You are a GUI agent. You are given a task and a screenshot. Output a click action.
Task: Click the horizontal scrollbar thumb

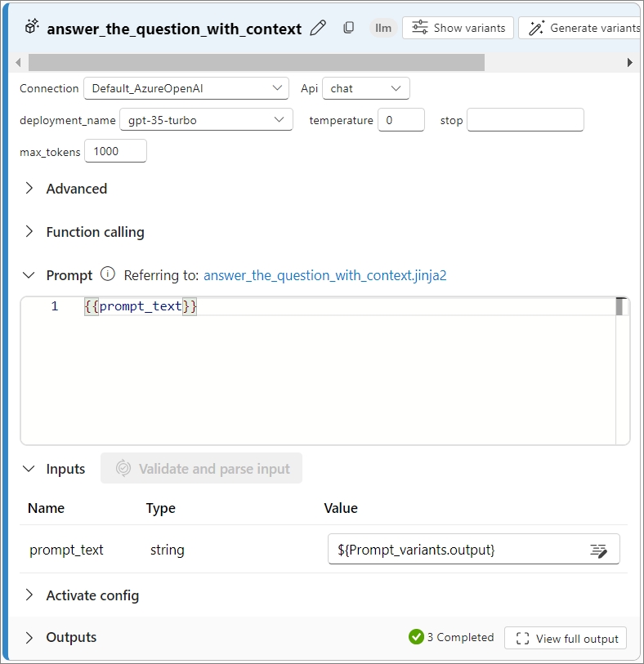pyautogui.click(x=257, y=63)
